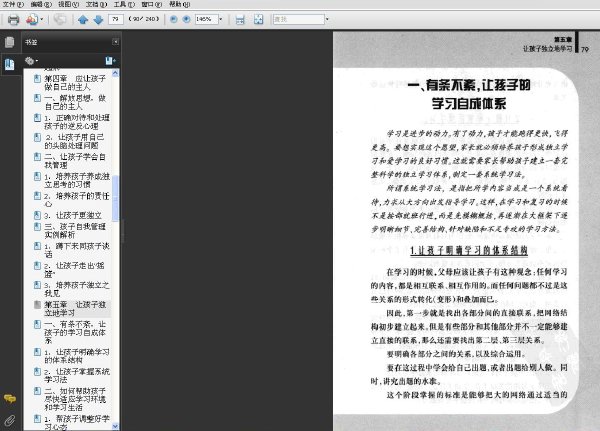Image resolution: width=600 pixels, height=431 pixels.
Task: Open bookmark 1. 让孩子明确学习的体系结构
Action: (x=77, y=356)
